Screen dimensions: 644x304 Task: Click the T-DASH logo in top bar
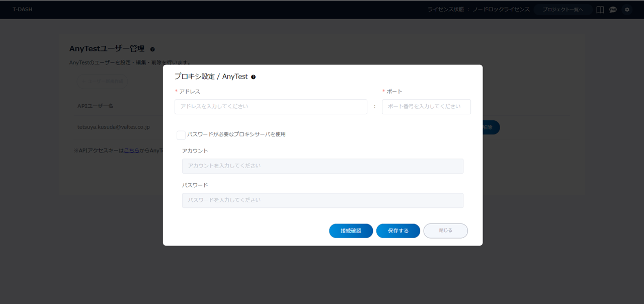23,10
